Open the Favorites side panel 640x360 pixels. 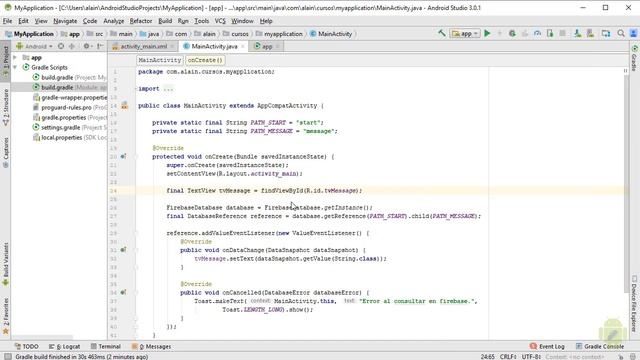pos(5,316)
